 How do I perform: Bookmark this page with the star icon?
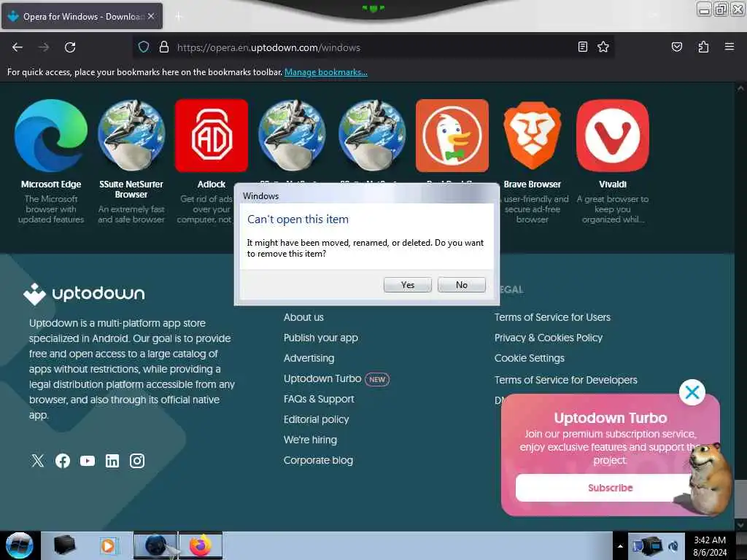coord(603,47)
